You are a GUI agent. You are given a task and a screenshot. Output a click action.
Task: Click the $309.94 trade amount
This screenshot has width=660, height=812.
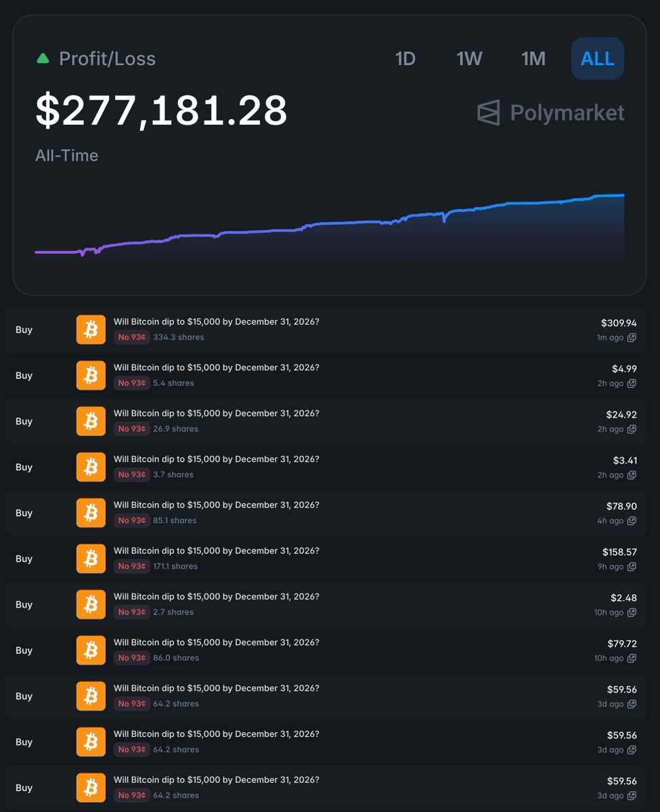pos(619,323)
